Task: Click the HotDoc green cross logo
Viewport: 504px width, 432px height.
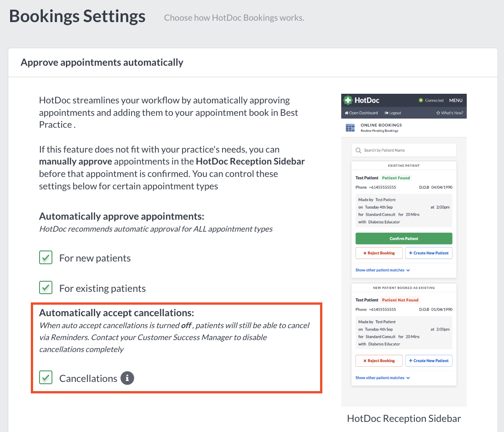Action: coord(348,100)
